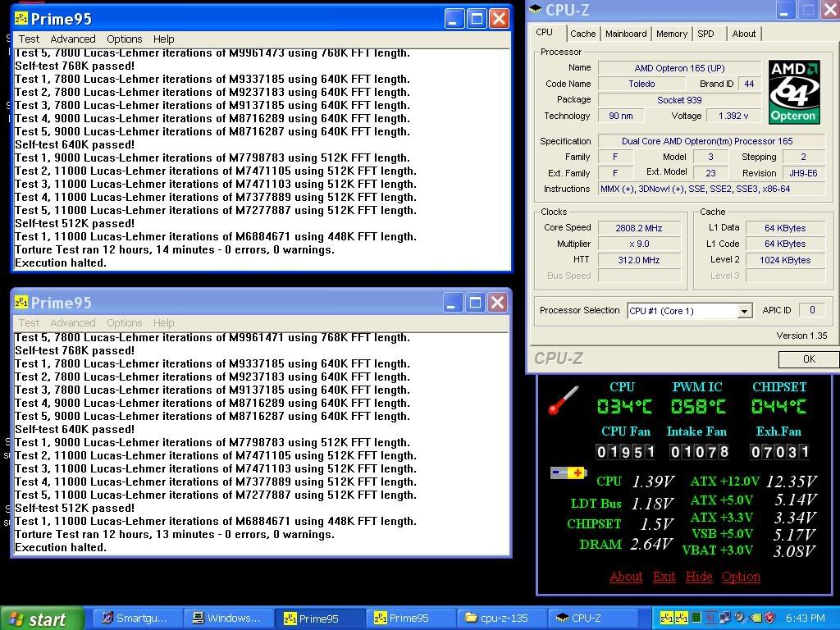840x630 pixels.
Task: Click the CPU temperature reading 034°C in SmartGuardian
Action: (x=624, y=407)
